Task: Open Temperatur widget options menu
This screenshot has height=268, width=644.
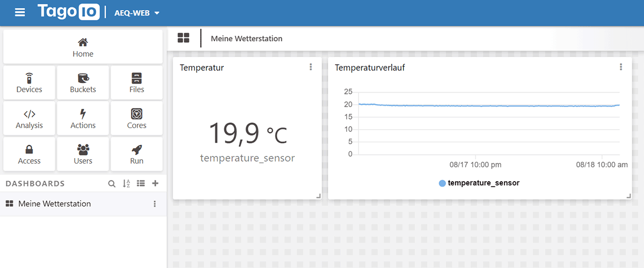Action: point(311,67)
